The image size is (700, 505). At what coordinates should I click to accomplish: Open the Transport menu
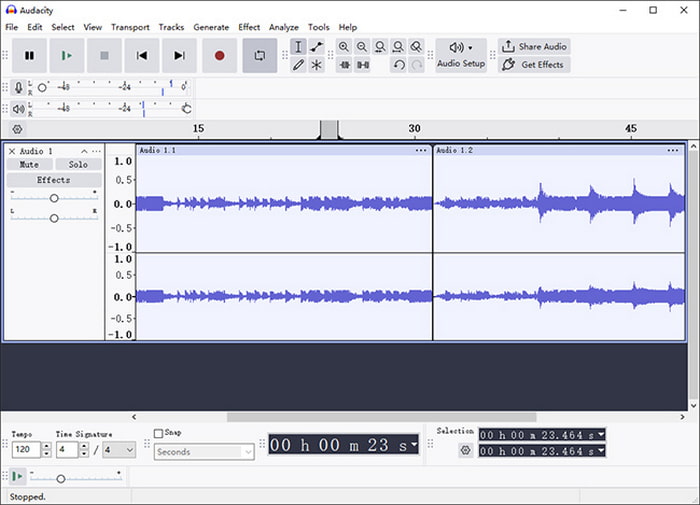pyautogui.click(x=130, y=27)
